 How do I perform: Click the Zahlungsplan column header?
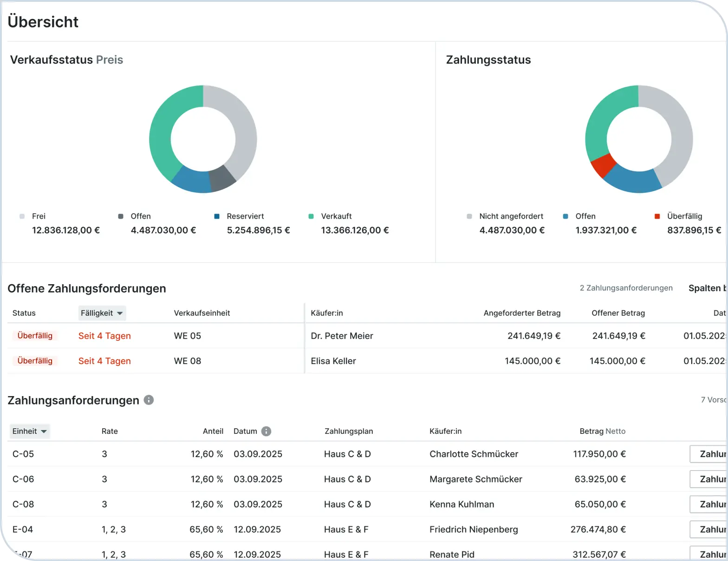pos(349,431)
